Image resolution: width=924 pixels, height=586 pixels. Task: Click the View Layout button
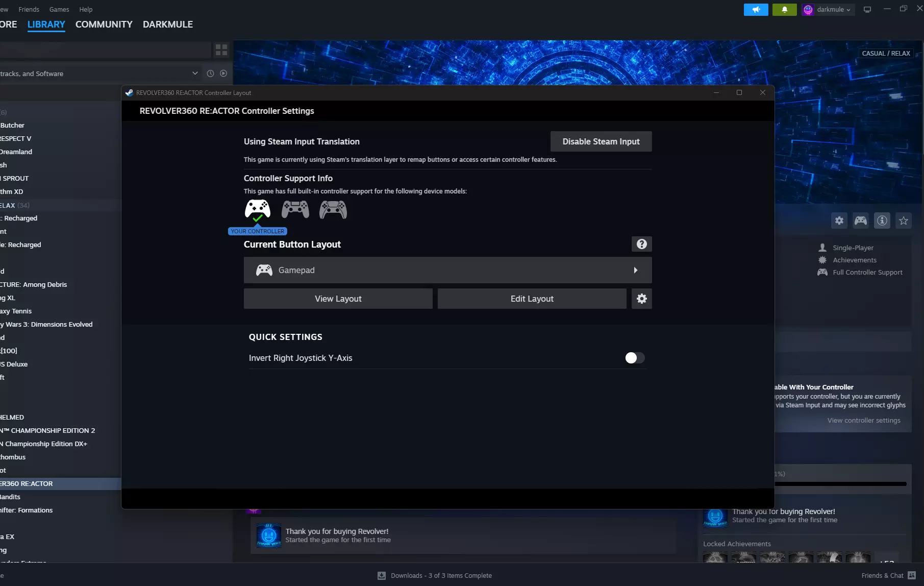coord(338,299)
